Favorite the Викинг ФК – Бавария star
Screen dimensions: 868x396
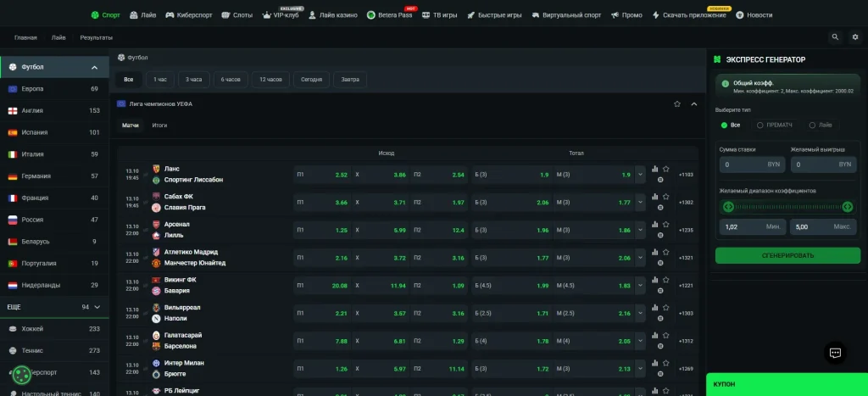coord(666,280)
